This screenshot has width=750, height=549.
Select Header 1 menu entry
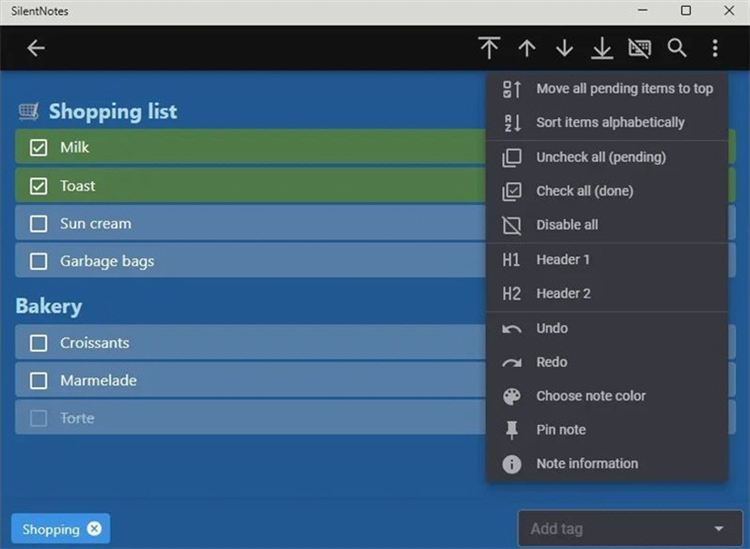coord(607,260)
